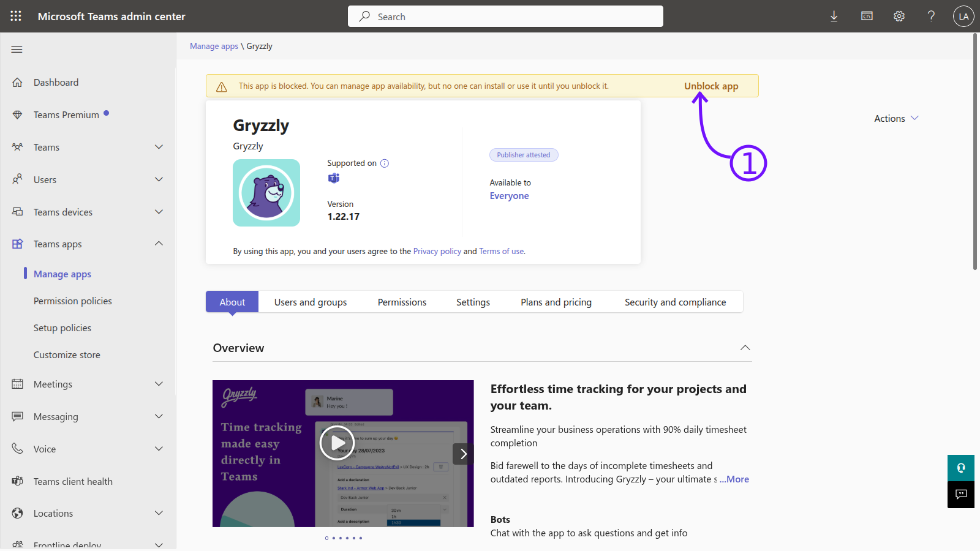Select the About tab

point(232,302)
